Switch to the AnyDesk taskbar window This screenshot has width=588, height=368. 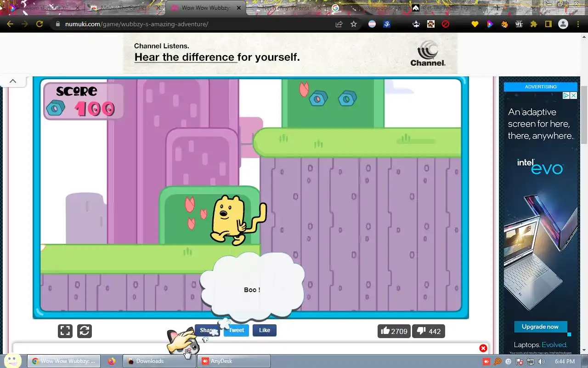(x=233, y=361)
